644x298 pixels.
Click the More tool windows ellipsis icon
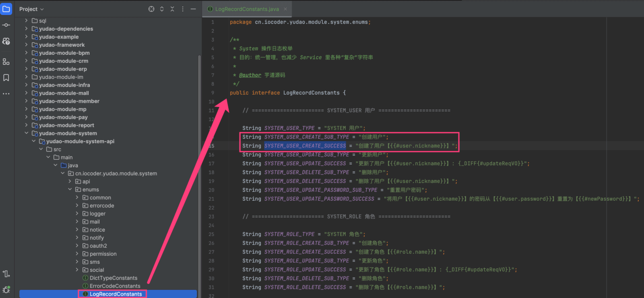[x=6, y=94]
